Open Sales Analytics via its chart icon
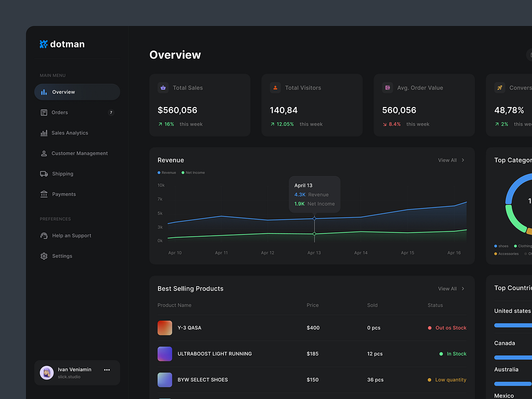 pyautogui.click(x=44, y=132)
